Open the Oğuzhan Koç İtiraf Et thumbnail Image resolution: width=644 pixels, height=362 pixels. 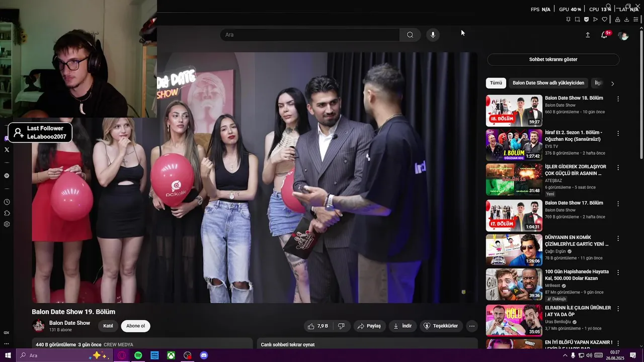pyautogui.click(x=514, y=145)
